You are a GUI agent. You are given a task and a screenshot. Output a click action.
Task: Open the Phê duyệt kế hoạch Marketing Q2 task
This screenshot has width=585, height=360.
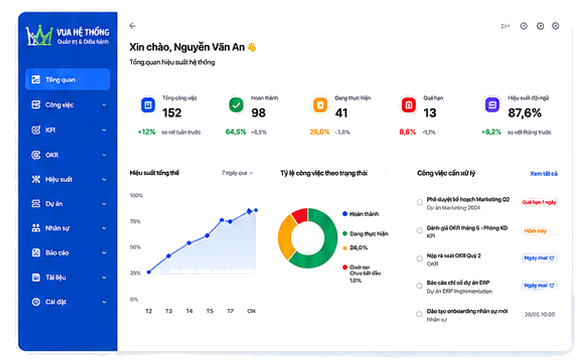pyautogui.click(x=468, y=200)
